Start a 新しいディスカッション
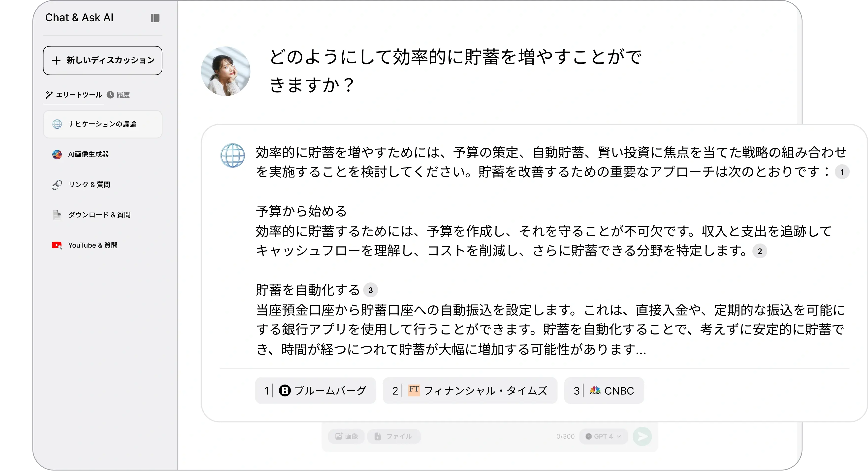 pyautogui.click(x=102, y=61)
